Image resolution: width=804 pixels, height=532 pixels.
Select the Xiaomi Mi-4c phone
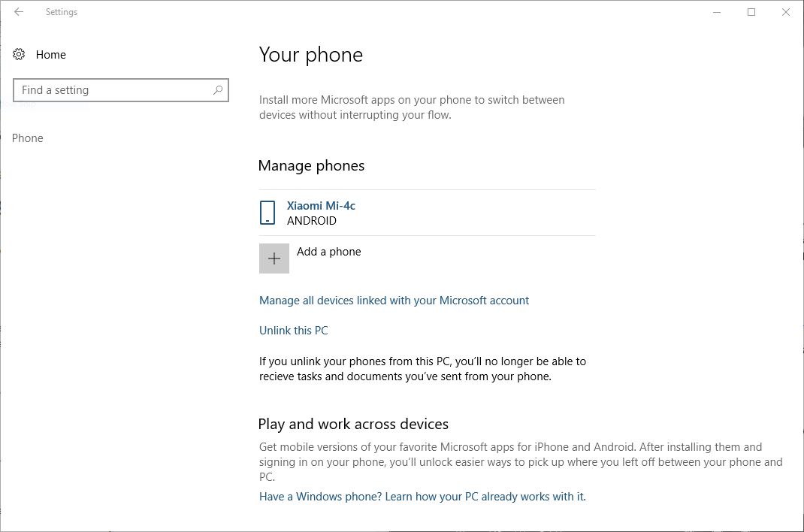(321, 206)
